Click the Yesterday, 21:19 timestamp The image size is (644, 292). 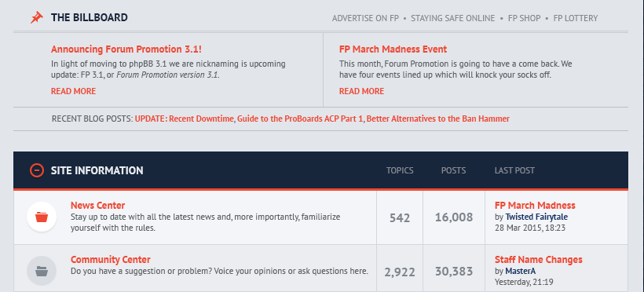coord(524,282)
